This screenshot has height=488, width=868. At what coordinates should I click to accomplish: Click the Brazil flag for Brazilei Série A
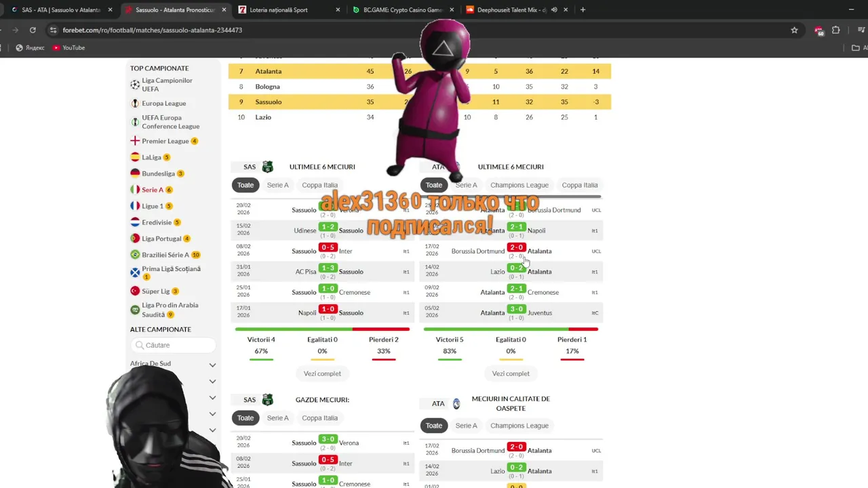click(135, 255)
